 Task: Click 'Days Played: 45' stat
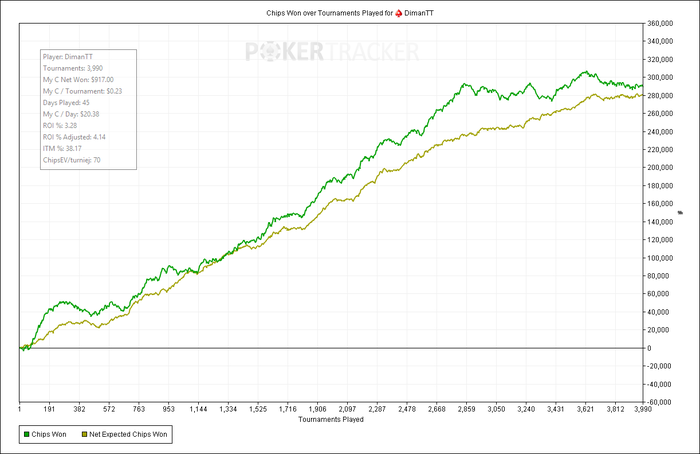66,103
